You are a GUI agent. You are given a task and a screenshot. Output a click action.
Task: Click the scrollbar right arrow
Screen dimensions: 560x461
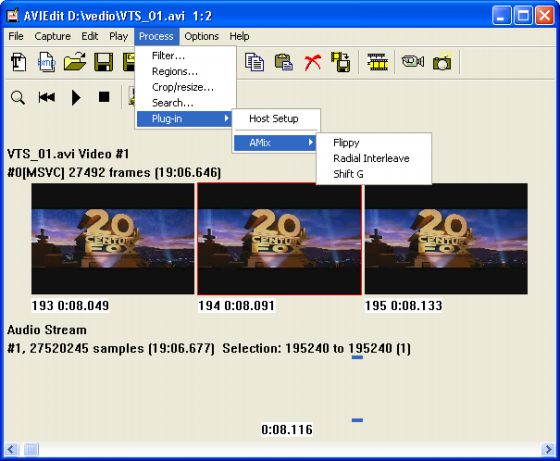click(x=549, y=449)
